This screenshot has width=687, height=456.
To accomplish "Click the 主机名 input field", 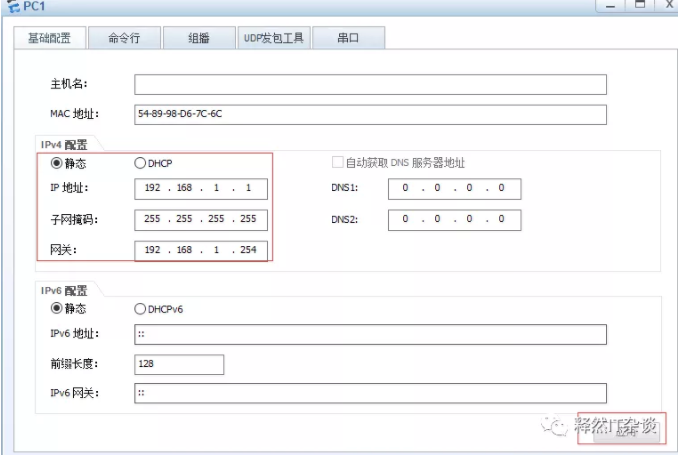I will [x=370, y=85].
